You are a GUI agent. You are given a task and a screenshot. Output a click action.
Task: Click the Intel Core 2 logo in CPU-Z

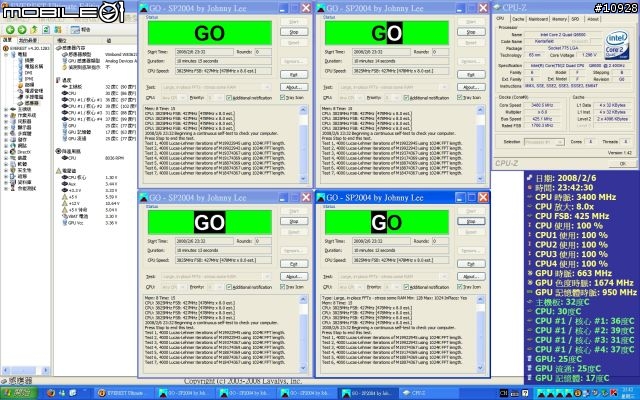point(616,44)
